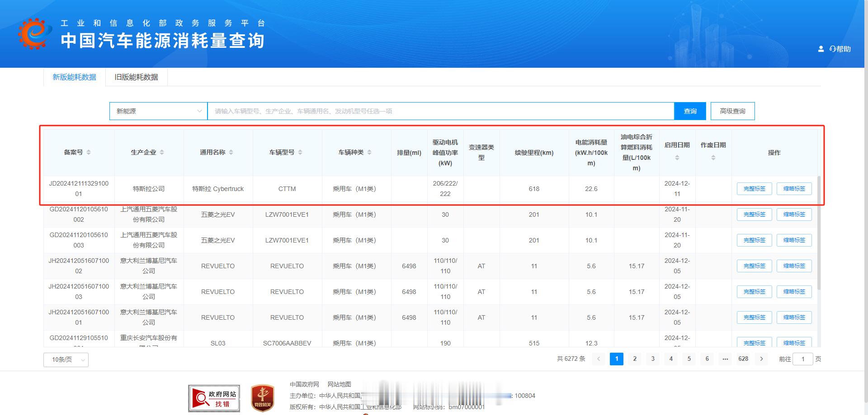Click the 22.6 energy consumption cell
868x415 pixels.
coord(591,189)
